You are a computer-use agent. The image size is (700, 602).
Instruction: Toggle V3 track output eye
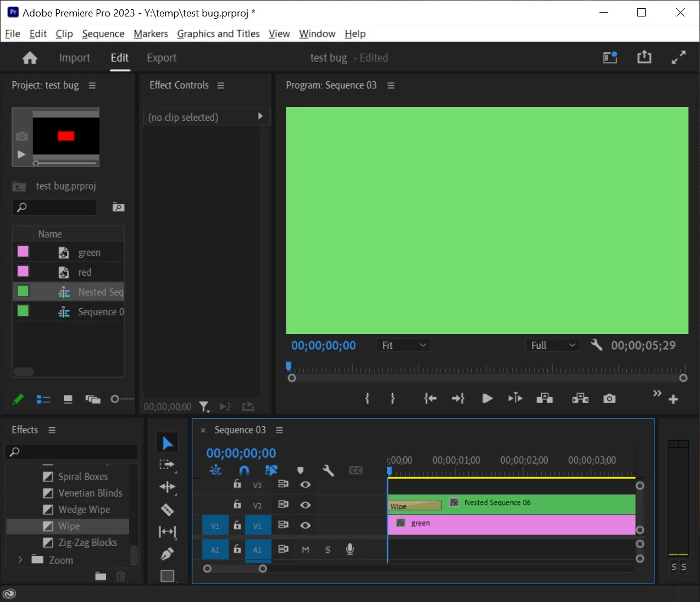pyautogui.click(x=305, y=484)
